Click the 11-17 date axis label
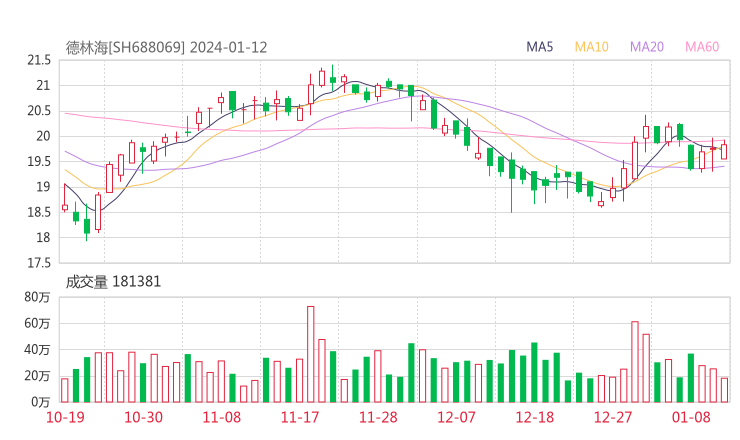The height and width of the screenshot is (440, 740). click(x=300, y=417)
